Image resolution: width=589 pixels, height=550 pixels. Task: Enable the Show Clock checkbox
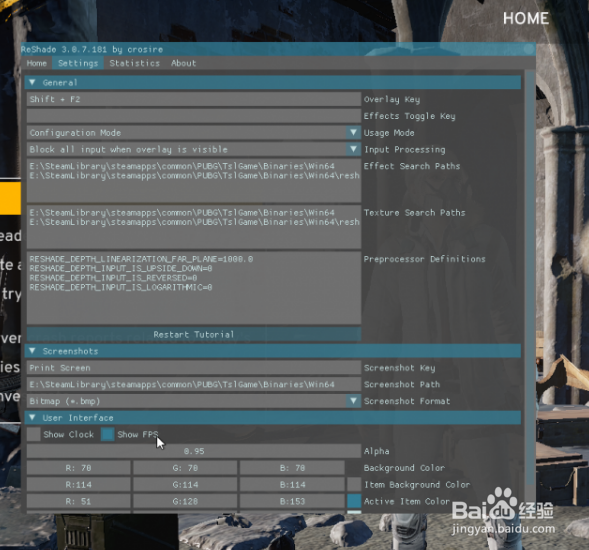(33, 434)
